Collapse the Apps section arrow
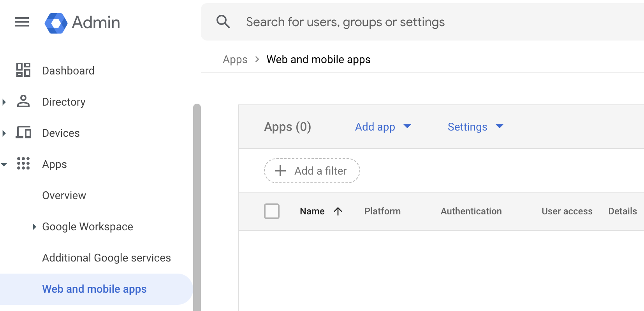The height and width of the screenshot is (311, 644). click(4, 164)
